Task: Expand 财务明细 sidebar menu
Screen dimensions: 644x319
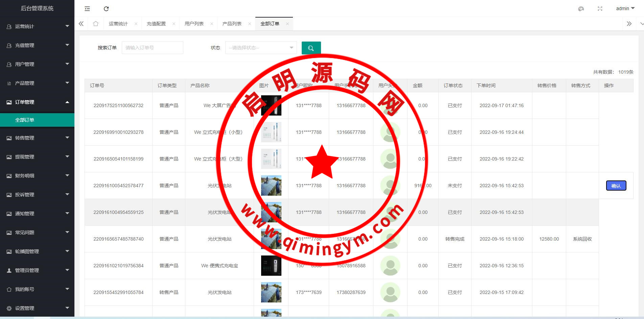Action: click(37, 176)
